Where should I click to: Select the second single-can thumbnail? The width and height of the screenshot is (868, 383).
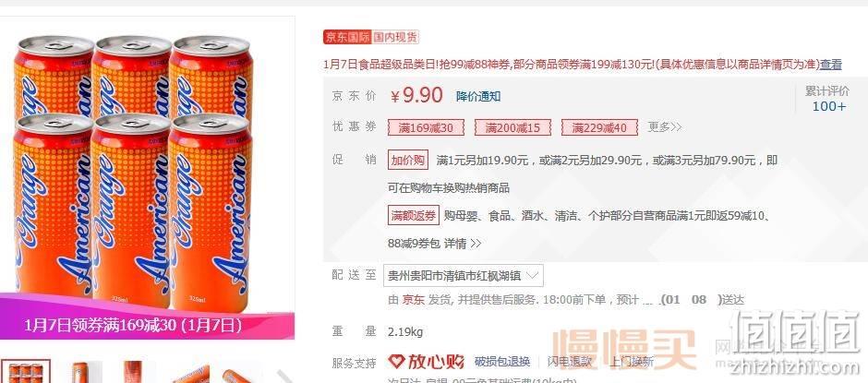pos(86,371)
